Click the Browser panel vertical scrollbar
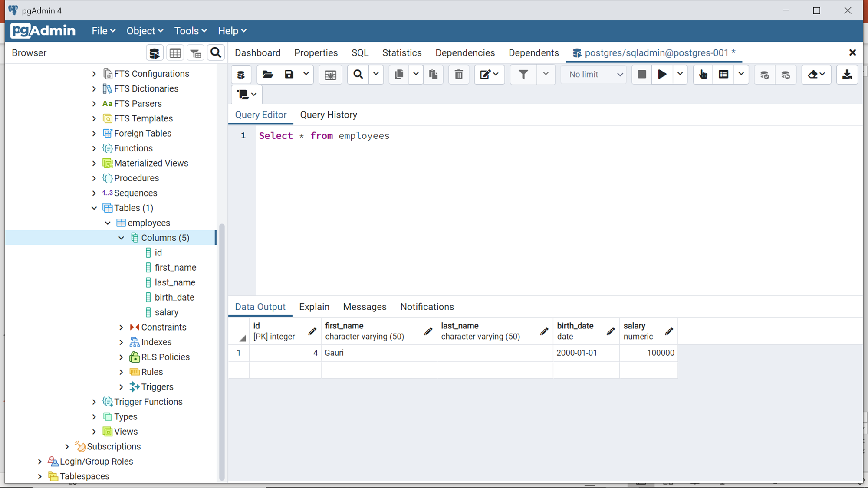868x488 pixels. click(222, 351)
